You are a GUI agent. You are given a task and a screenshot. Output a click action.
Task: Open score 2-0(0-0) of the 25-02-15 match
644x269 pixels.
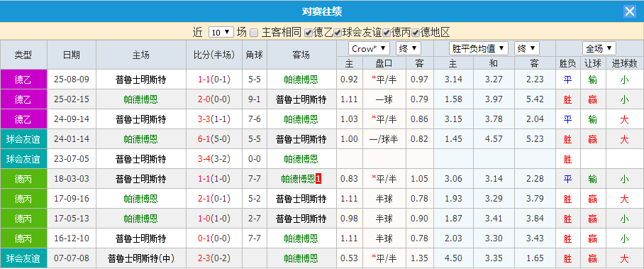tap(214, 99)
